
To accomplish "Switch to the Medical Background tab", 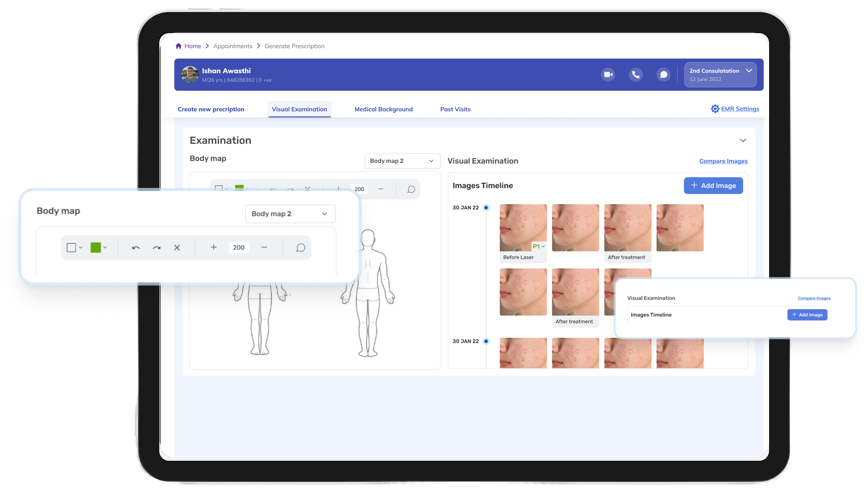I will pos(383,109).
